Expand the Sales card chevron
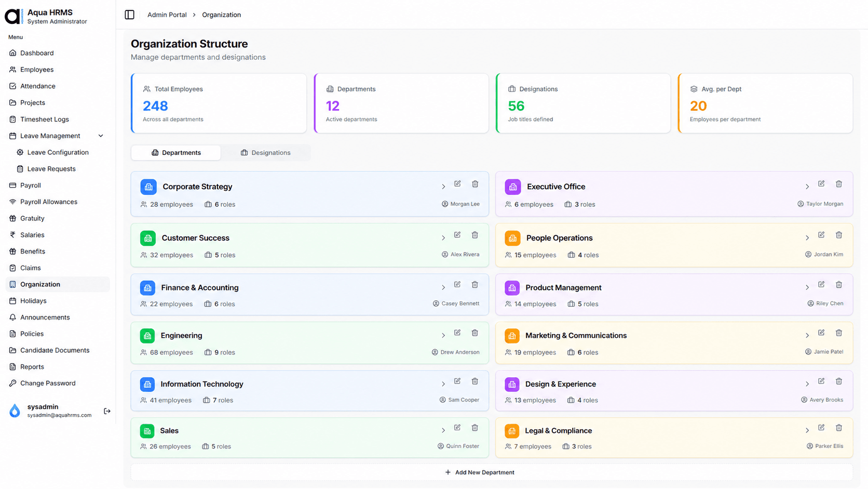 tap(443, 430)
